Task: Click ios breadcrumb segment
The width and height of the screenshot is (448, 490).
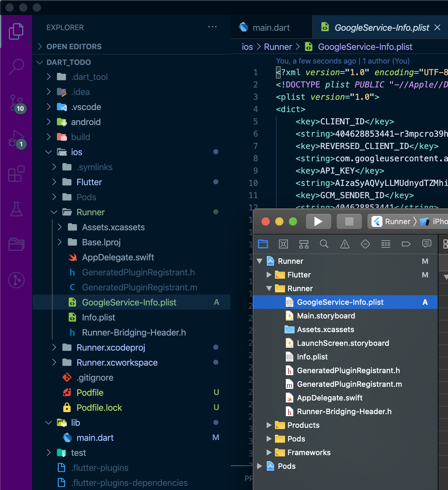Action: coord(247,47)
